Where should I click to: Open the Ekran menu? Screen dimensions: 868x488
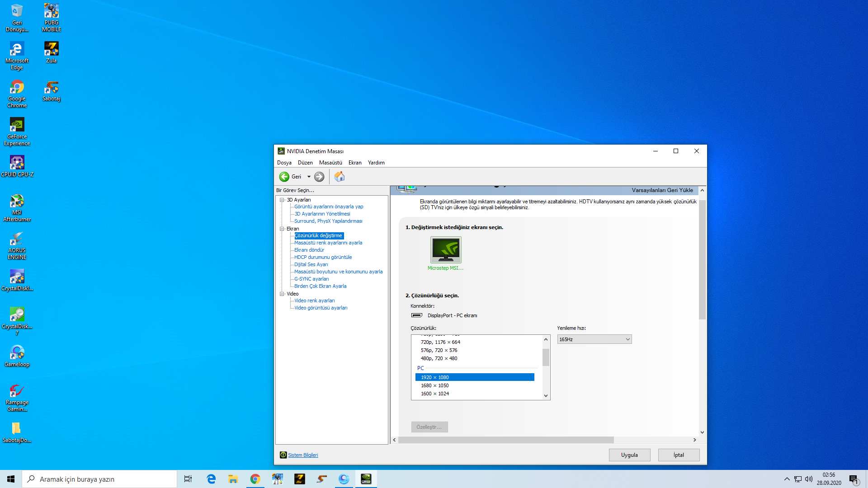355,163
